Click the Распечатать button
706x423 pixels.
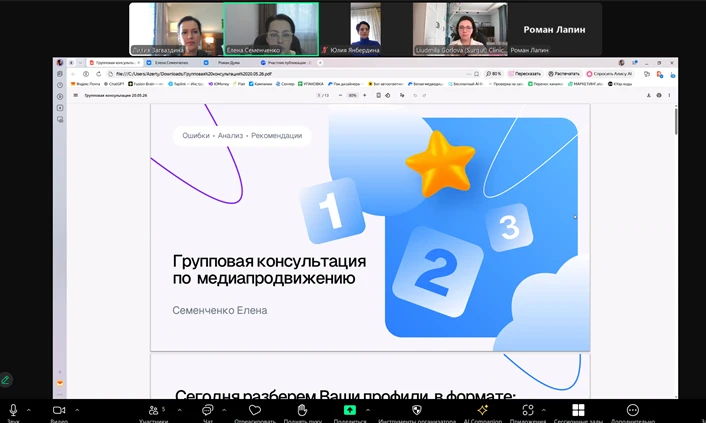564,74
